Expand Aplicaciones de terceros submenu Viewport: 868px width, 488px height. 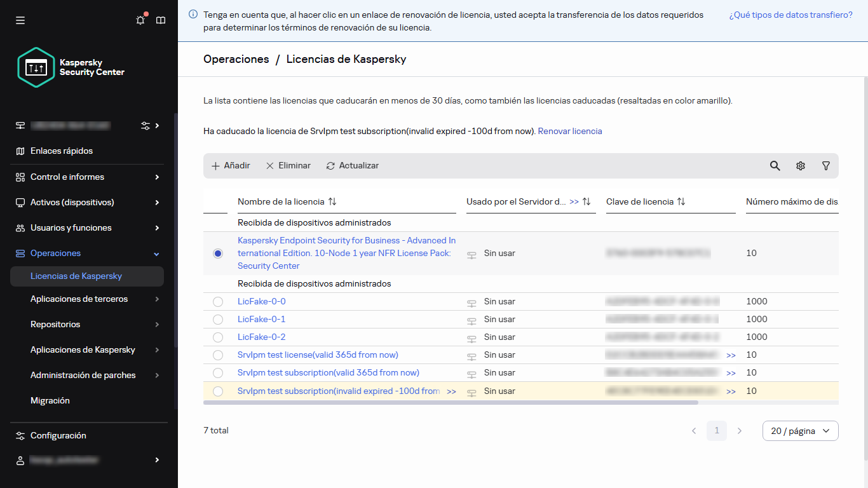pyautogui.click(x=88, y=299)
